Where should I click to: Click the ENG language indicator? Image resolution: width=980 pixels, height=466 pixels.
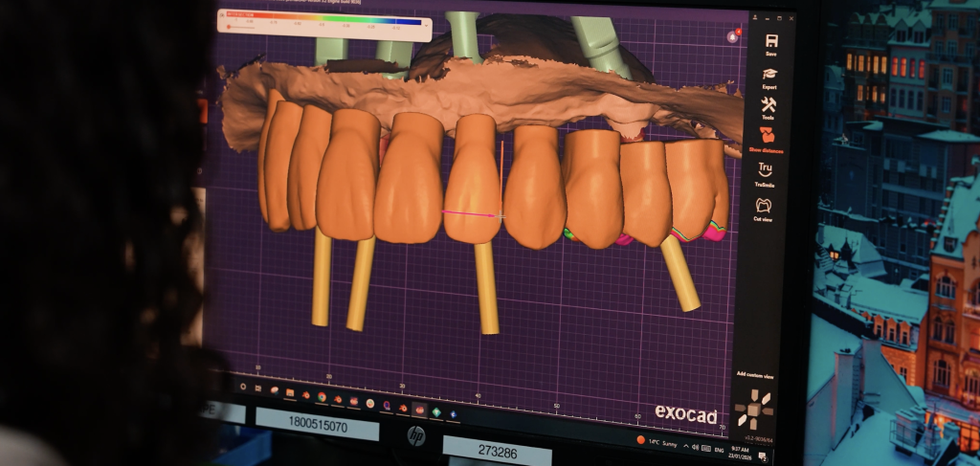pos(720,451)
